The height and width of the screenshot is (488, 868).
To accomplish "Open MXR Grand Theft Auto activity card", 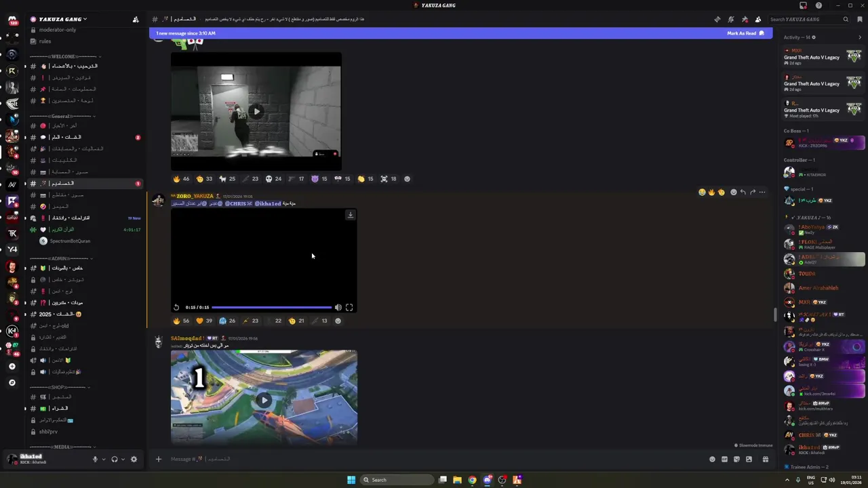I will pos(823,57).
